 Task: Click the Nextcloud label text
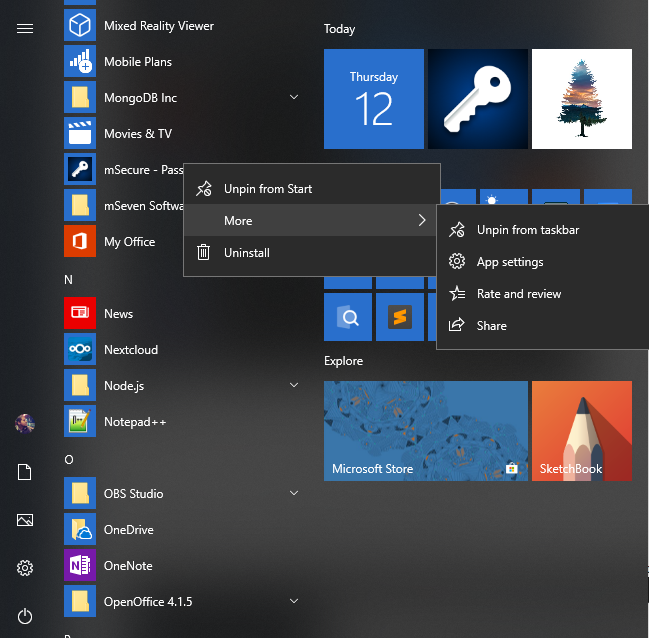click(x=131, y=350)
